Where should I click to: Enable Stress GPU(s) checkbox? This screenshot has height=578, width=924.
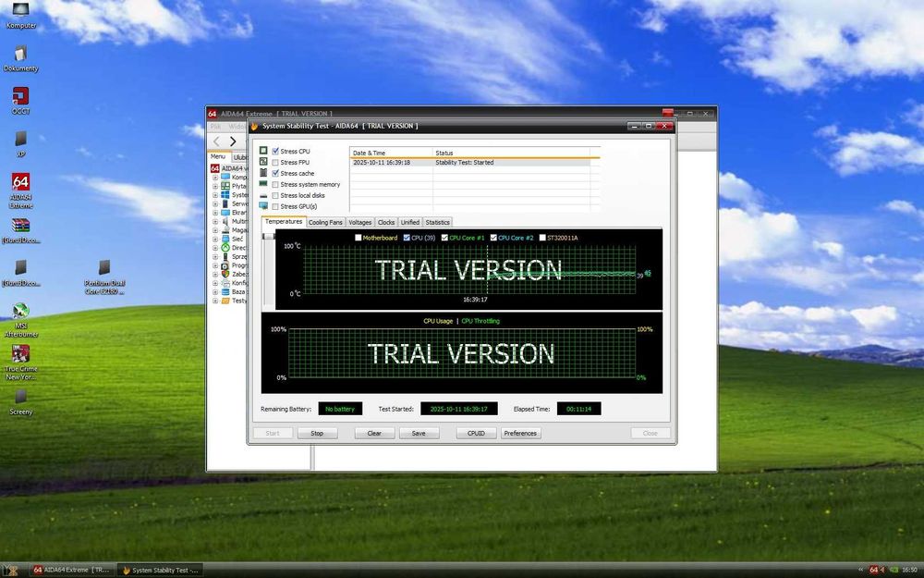[275, 206]
